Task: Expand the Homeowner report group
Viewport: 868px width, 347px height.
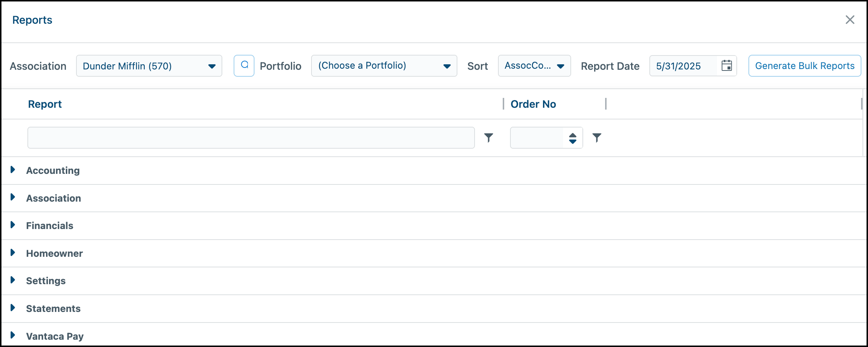Action: click(13, 252)
